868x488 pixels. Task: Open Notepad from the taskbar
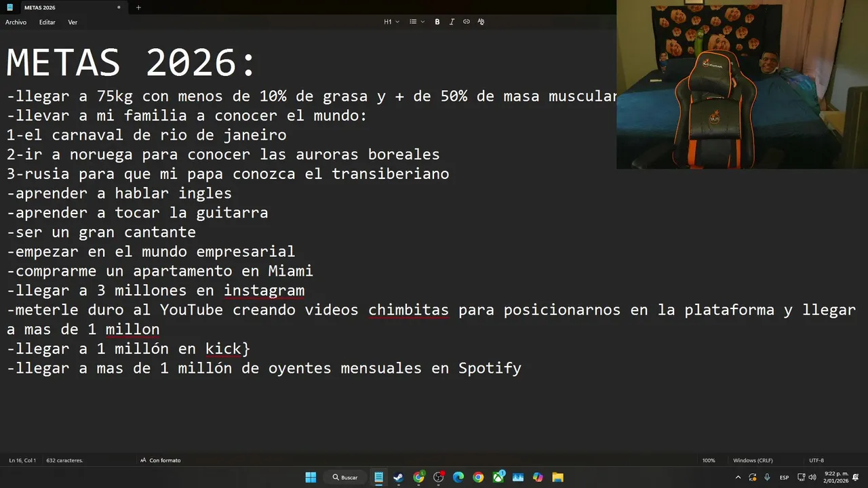[379, 477]
